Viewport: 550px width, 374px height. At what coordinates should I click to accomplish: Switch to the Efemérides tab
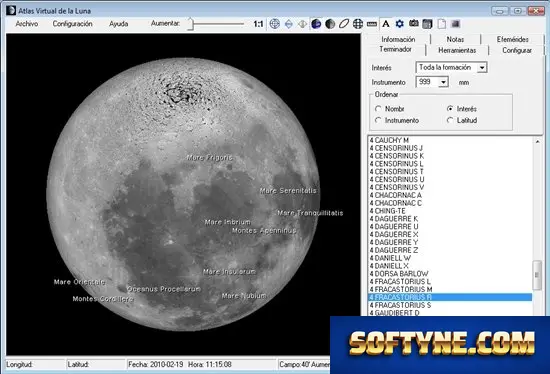pyautogui.click(x=512, y=39)
